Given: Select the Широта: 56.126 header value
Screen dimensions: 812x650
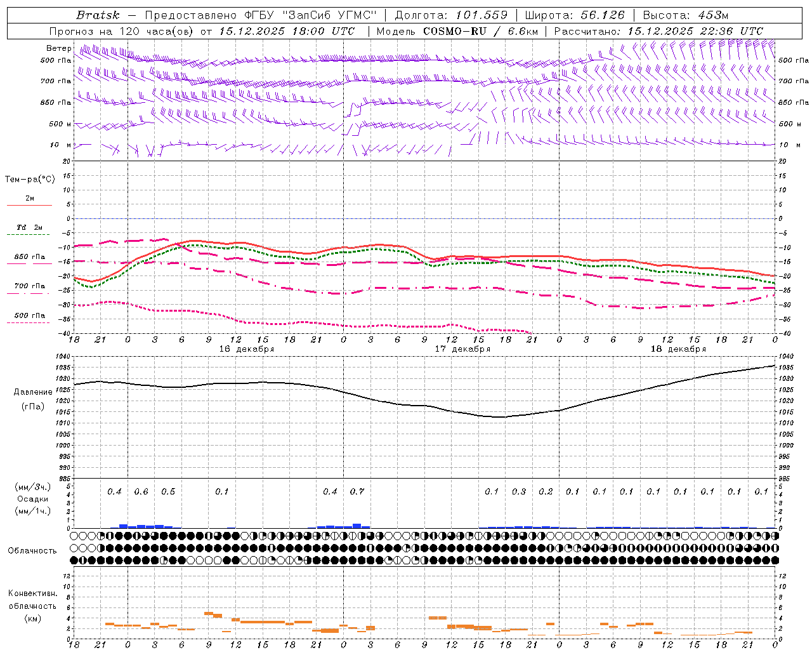Looking at the screenshot, I should point(575,15).
